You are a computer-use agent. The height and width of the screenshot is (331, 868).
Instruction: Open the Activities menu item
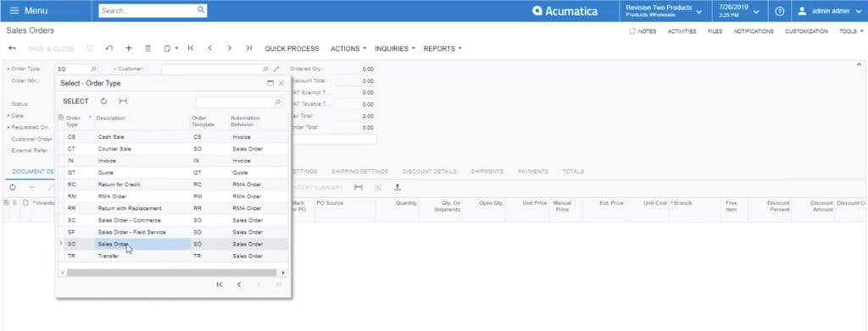(x=682, y=31)
